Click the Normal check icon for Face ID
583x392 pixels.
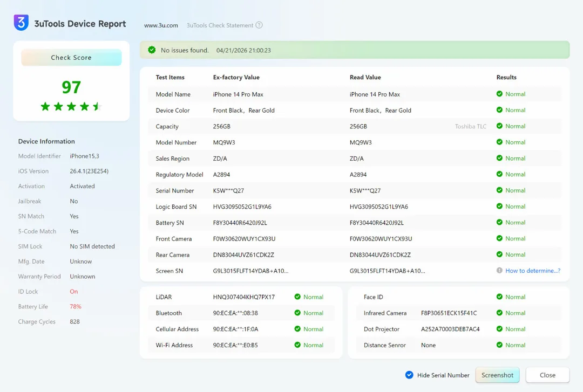499,297
